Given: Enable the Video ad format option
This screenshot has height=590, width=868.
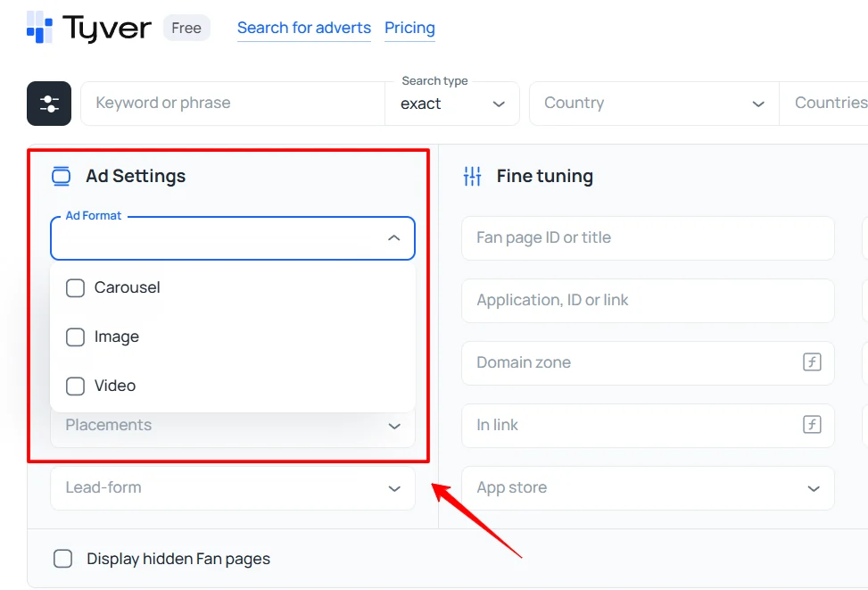Looking at the screenshot, I should 75,386.
